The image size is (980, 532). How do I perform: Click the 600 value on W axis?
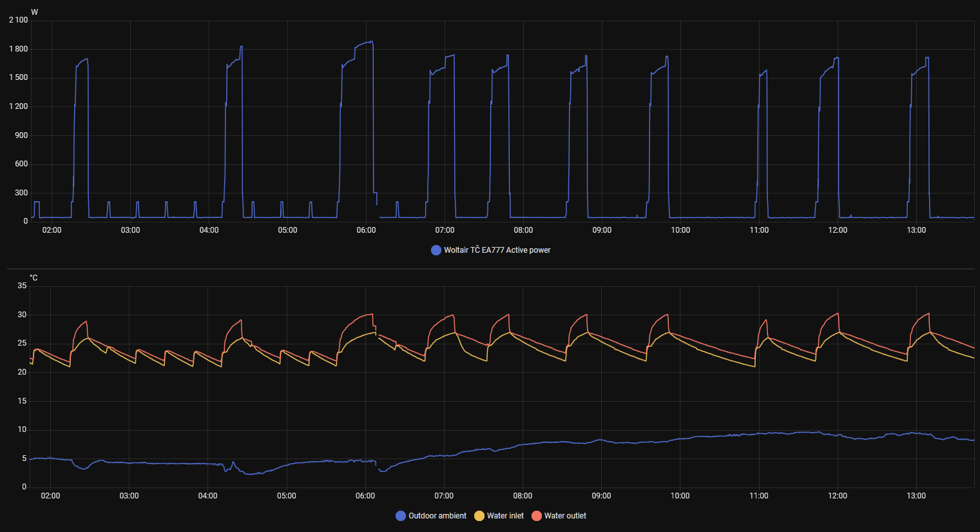point(21,164)
